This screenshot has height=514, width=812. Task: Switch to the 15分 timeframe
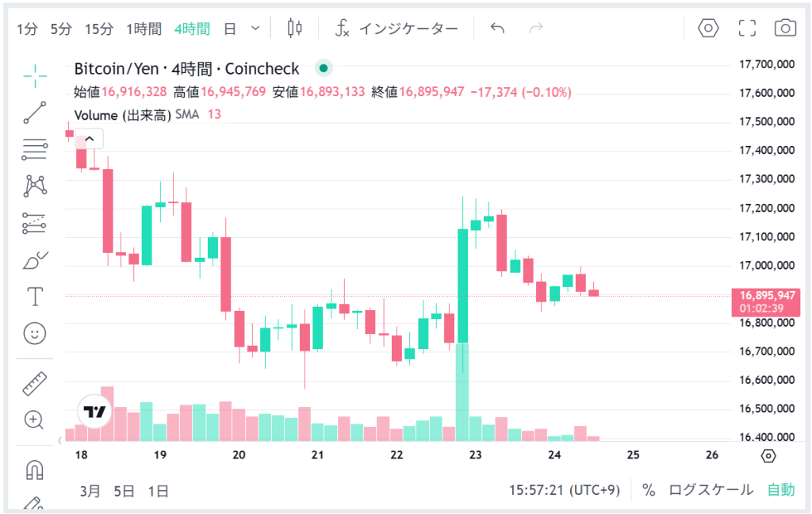pyautogui.click(x=99, y=29)
